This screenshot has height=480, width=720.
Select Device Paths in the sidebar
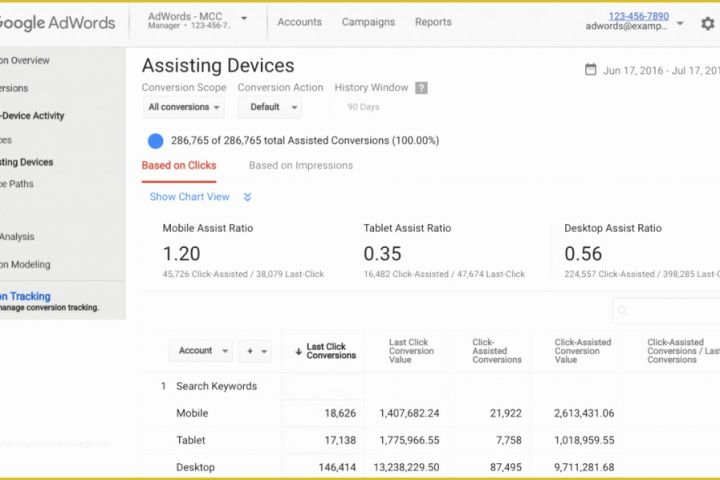(x=17, y=184)
